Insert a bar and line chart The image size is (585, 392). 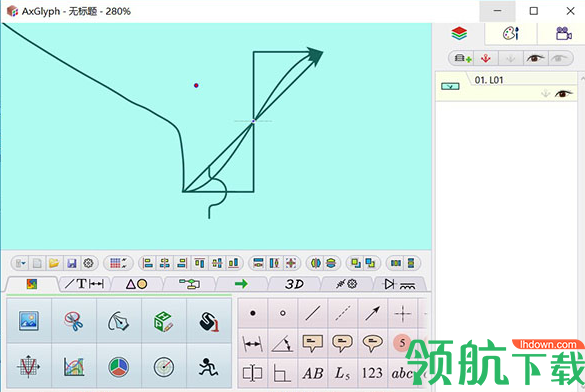point(74,367)
